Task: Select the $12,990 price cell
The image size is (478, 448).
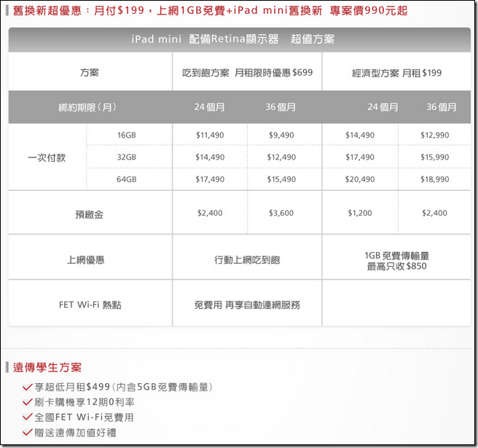Action: tap(435, 135)
